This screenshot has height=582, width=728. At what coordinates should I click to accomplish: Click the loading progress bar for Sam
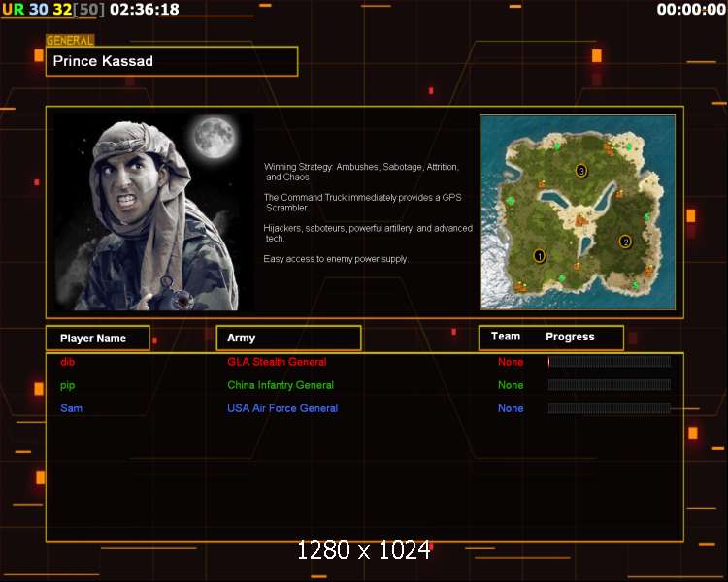click(x=610, y=408)
